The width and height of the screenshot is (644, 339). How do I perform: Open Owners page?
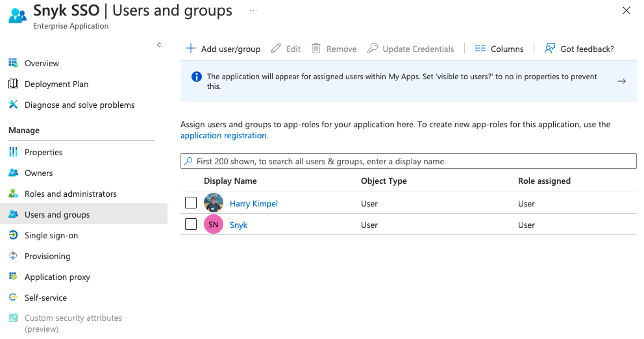pos(38,173)
